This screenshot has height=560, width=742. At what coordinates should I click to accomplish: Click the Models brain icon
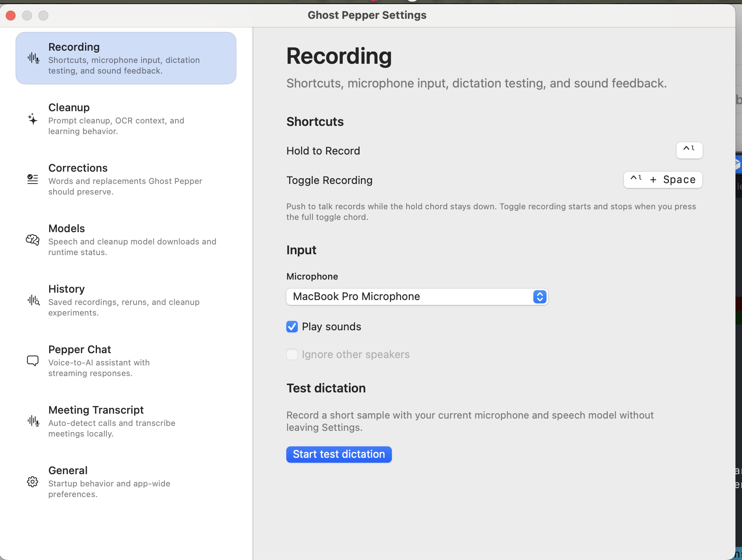(x=33, y=240)
